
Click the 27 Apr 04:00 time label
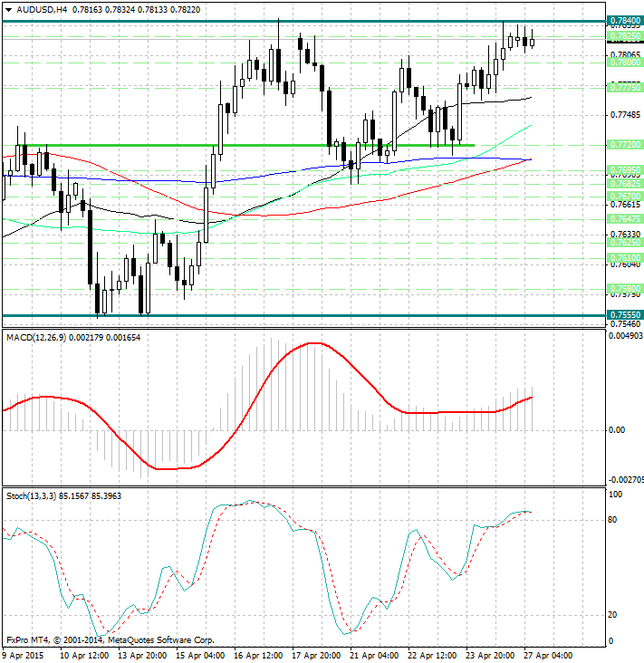click(x=548, y=656)
